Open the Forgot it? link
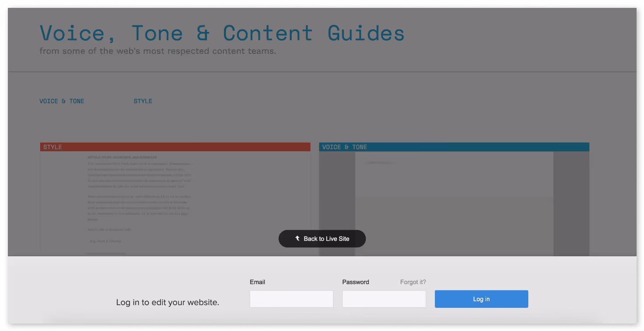The image size is (644, 331). click(413, 282)
